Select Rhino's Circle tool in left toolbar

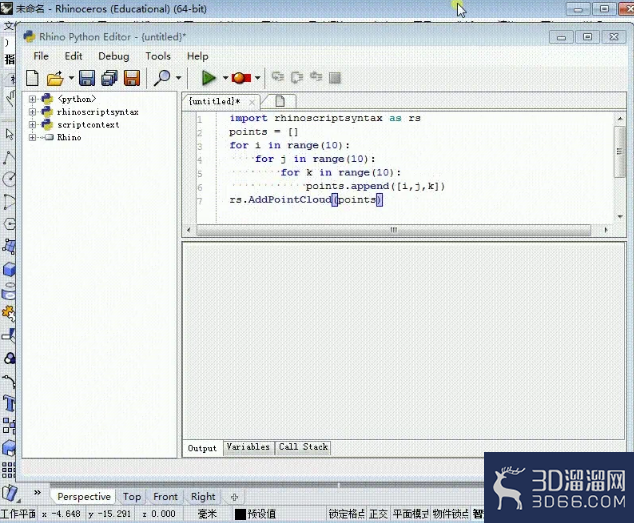pyautogui.click(x=9, y=178)
